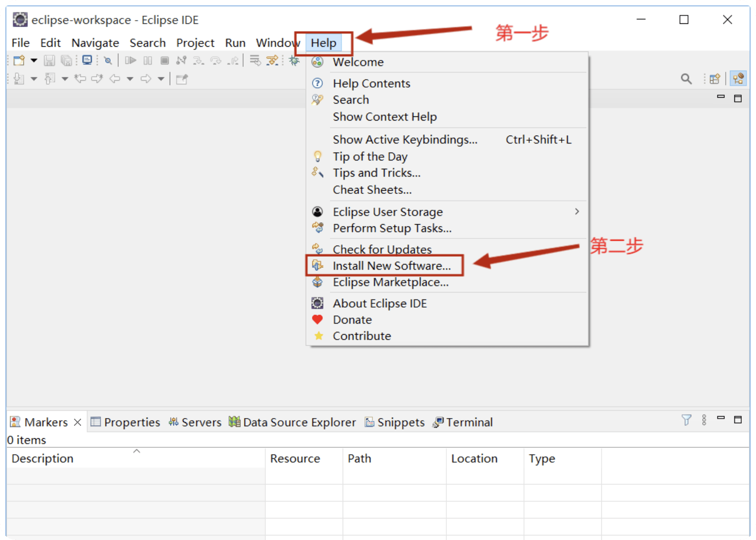Click the Help menu header

[x=323, y=43]
